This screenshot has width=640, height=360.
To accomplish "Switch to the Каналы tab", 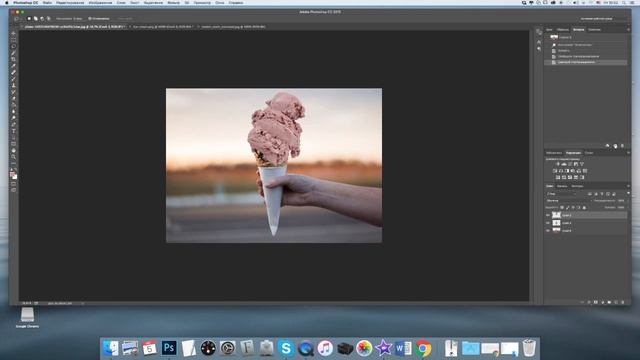I will (562, 186).
